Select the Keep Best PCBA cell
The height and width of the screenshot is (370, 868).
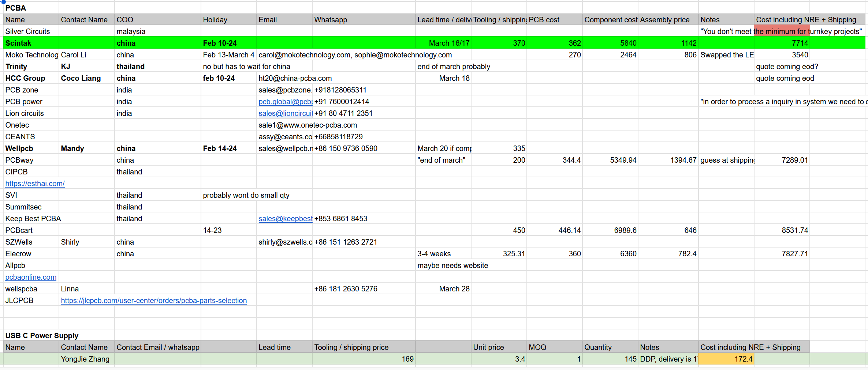(x=33, y=219)
